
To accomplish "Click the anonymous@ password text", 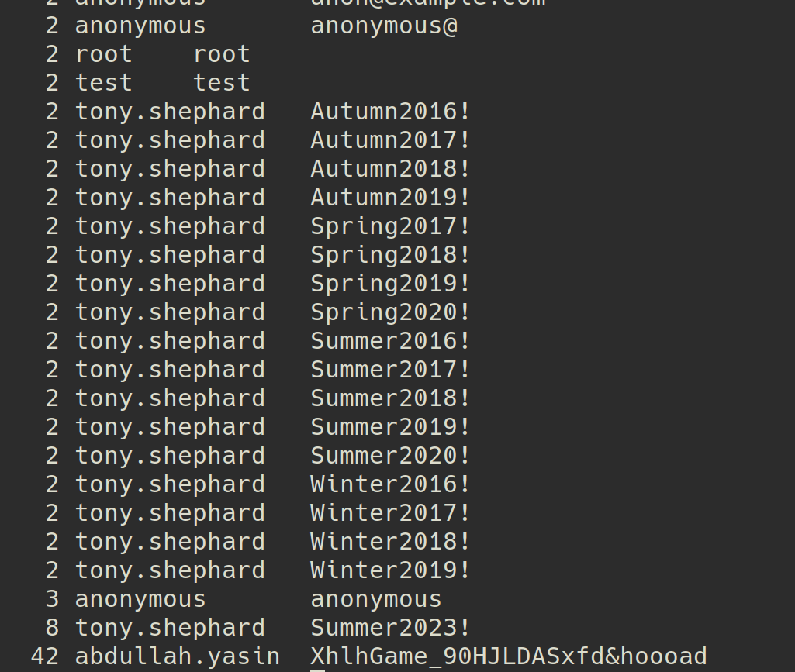I will [x=384, y=26].
